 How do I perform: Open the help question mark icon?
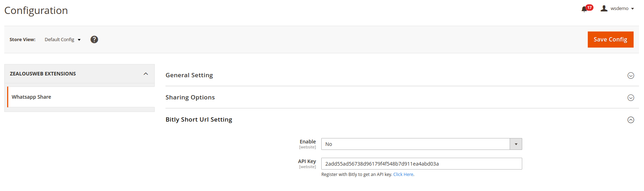point(94,39)
